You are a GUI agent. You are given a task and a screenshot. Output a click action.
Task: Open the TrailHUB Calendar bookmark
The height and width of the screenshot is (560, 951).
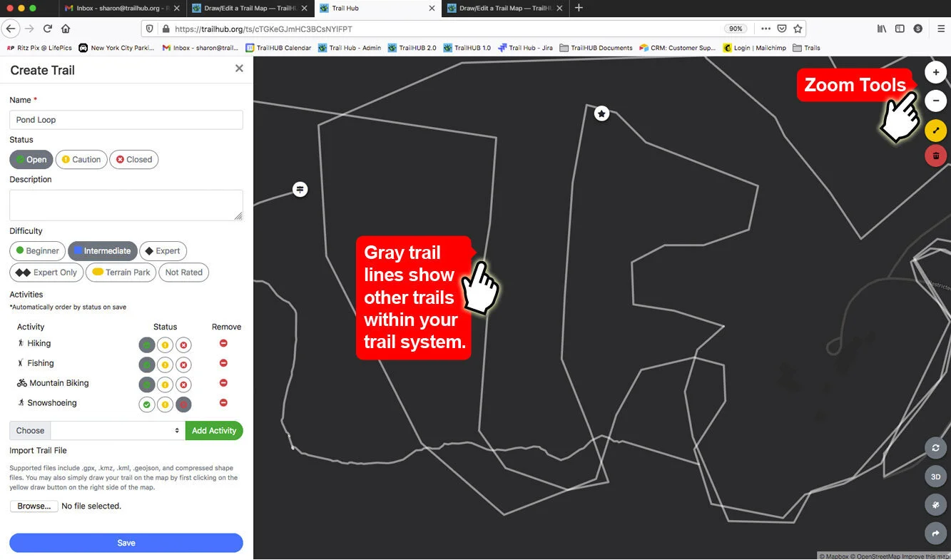coord(280,48)
